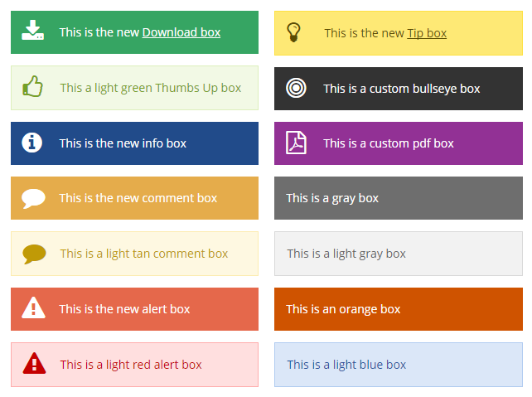Click the custom pdf box text
The image size is (532, 397).
pyautogui.click(x=389, y=143)
